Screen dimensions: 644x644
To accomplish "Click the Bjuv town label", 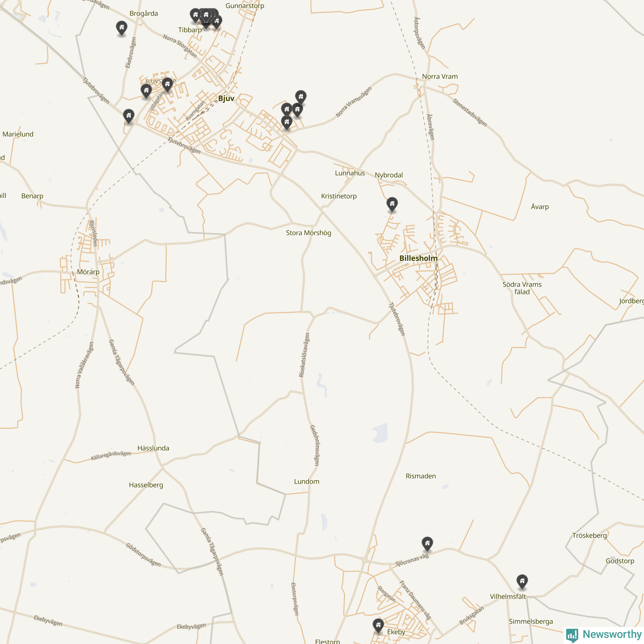I will pyautogui.click(x=226, y=98).
